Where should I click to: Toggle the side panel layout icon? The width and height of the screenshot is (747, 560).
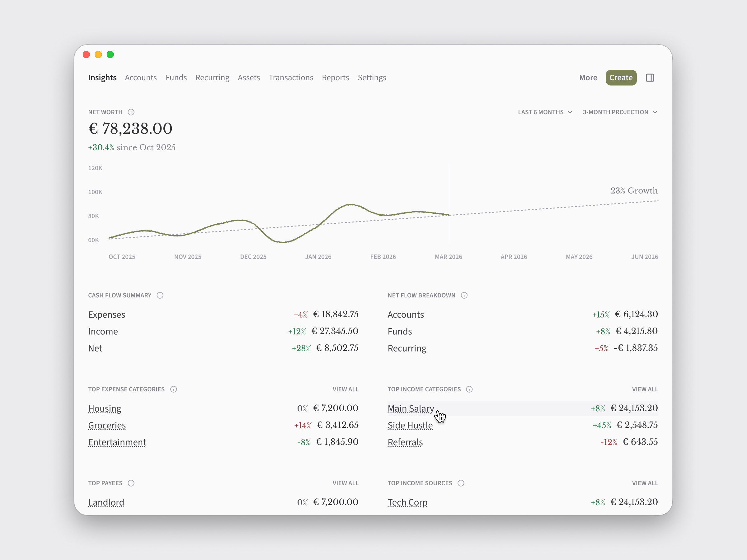pos(650,77)
